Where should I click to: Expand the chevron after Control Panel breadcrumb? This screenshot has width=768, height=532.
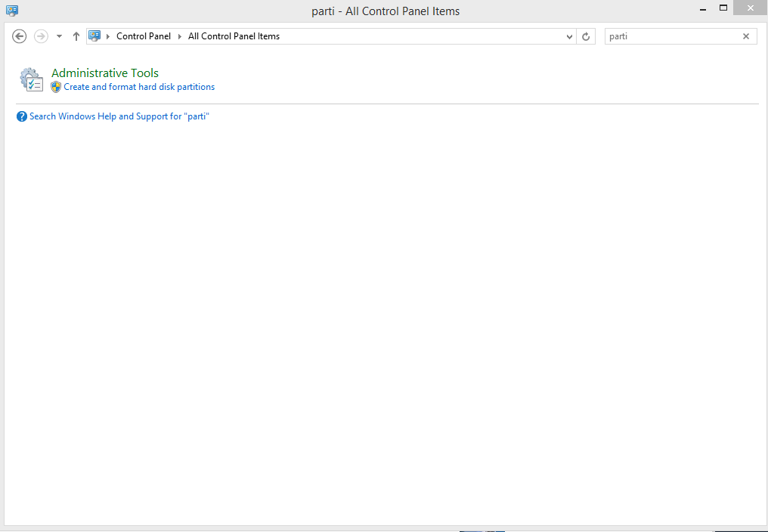click(x=180, y=36)
